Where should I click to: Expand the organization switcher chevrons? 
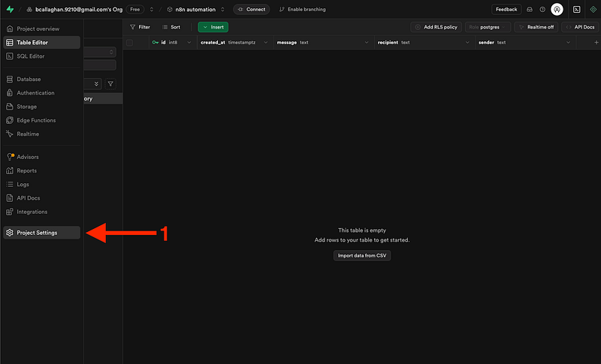point(152,10)
